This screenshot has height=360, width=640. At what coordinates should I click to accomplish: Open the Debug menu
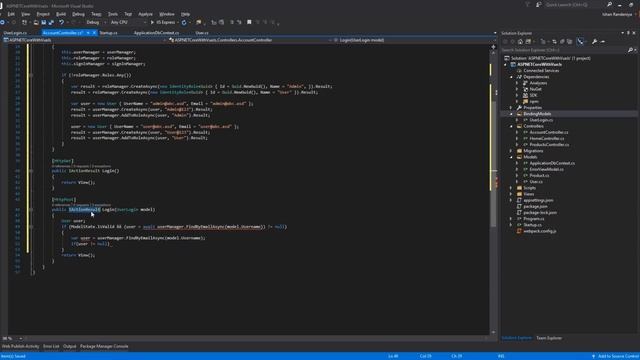pos(78,14)
